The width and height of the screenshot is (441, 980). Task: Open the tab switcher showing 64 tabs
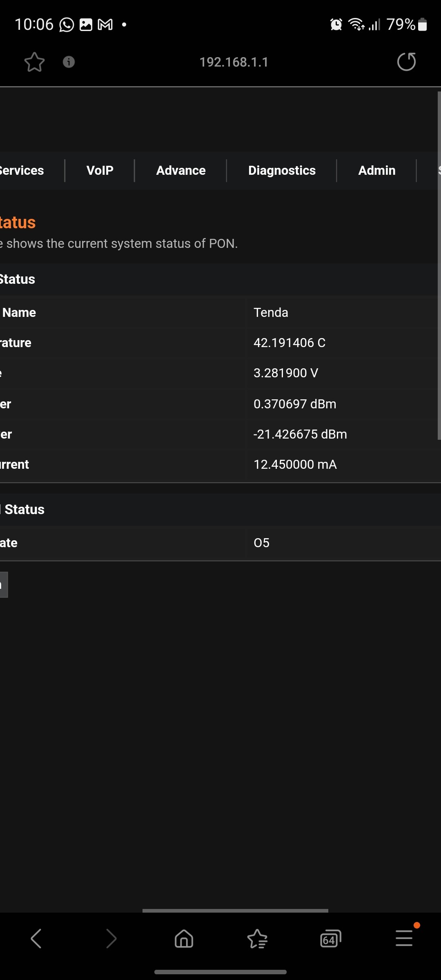pyautogui.click(x=330, y=938)
